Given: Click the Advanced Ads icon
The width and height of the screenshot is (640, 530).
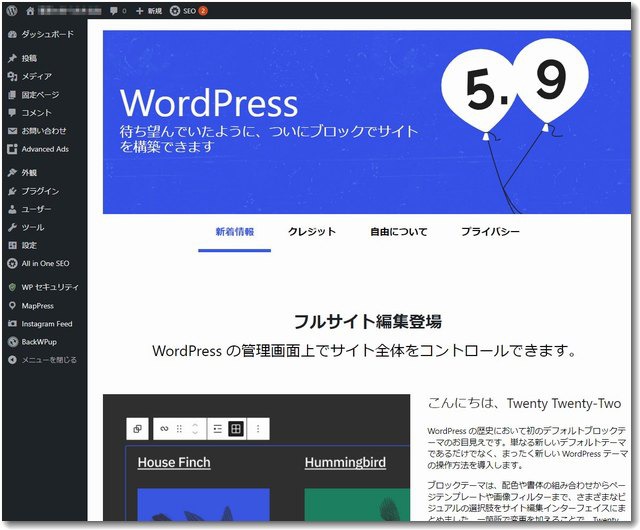Looking at the screenshot, I should click(x=12, y=149).
